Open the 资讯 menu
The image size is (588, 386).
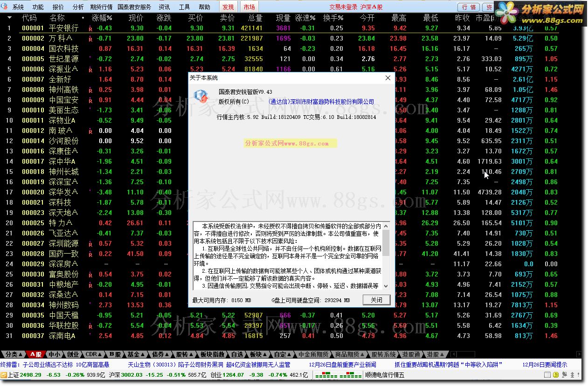coord(164,7)
